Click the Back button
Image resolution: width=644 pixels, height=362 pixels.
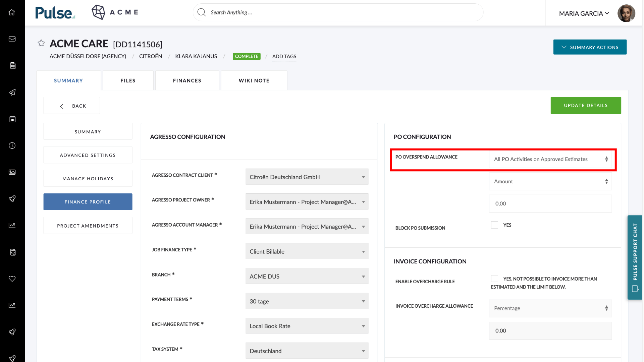coord(72,106)
